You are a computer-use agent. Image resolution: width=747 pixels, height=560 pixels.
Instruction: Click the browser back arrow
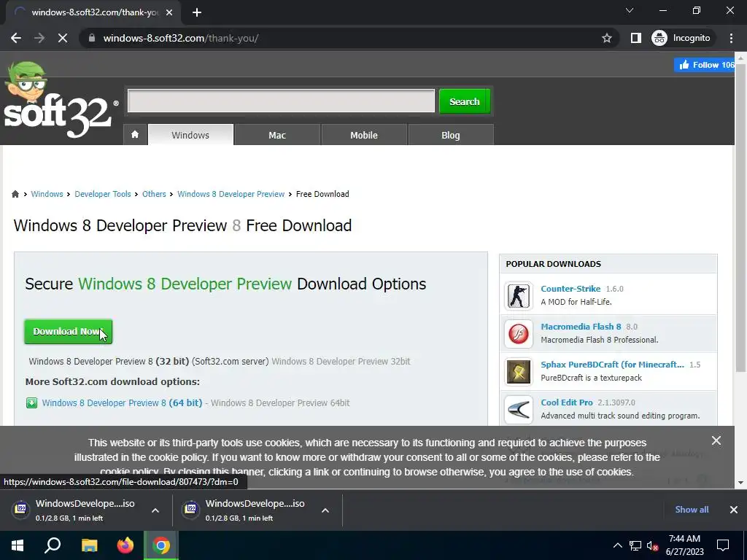coord(16,38)
